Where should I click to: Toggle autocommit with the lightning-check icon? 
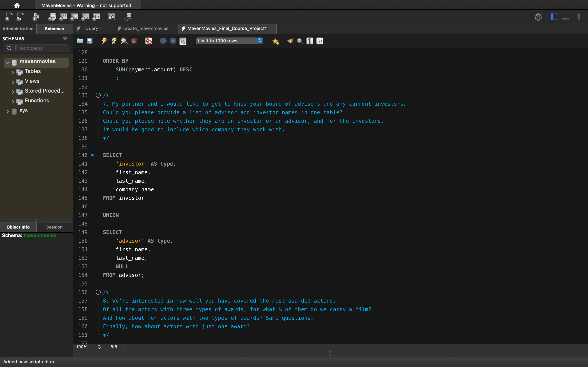click(183, 41)
